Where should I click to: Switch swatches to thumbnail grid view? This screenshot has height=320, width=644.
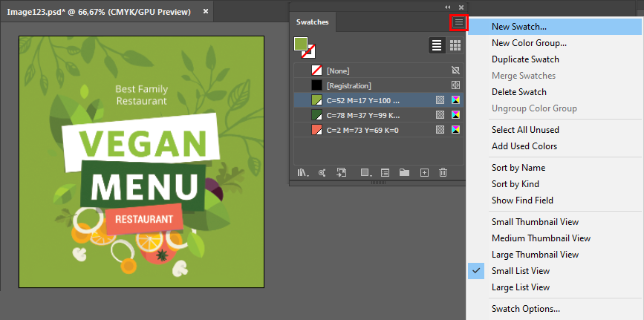pyautogui.click(x=455, y=45)
